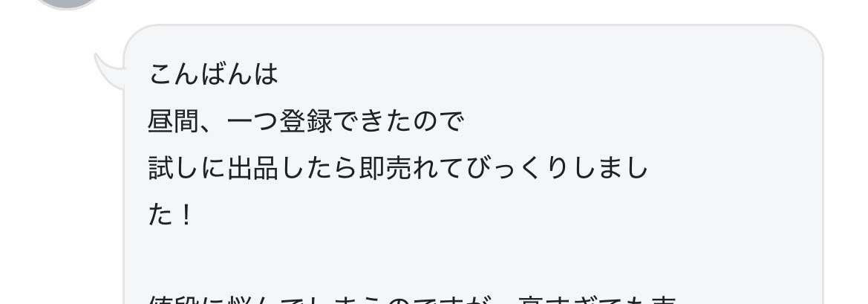The height and width of the screenshot is (304, 868).
Task: Click the short line た！
Action: click(170, 216)
